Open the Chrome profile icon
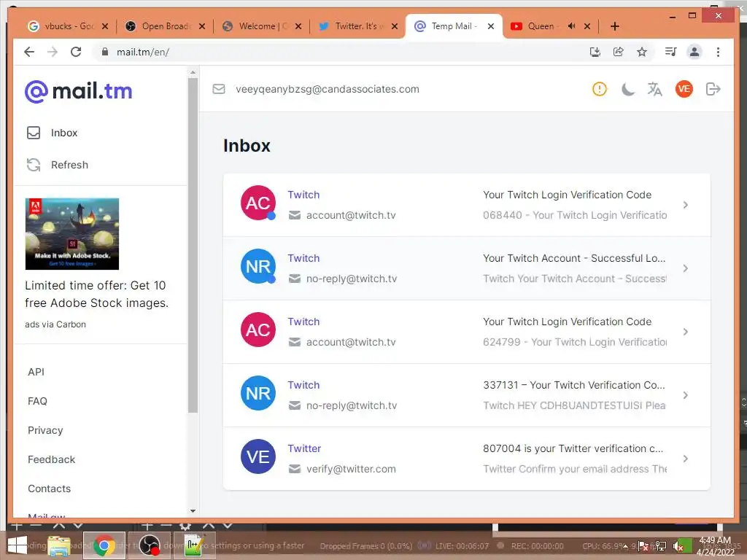Viewport: 747px width, 560px height. pos(694,52)
